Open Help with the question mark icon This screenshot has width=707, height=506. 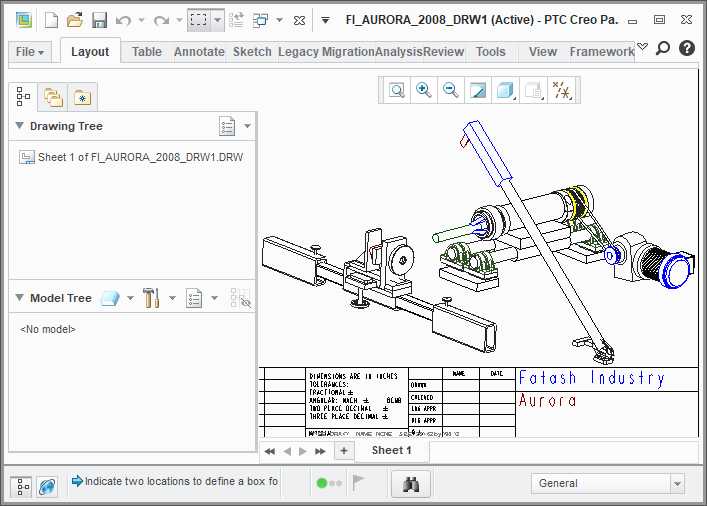tap(687, 48)
